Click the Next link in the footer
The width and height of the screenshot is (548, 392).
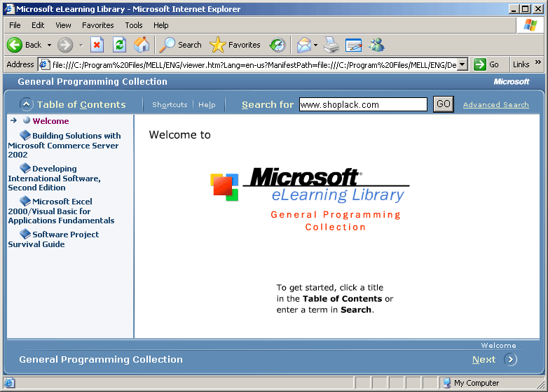click(x=484, y=360)
